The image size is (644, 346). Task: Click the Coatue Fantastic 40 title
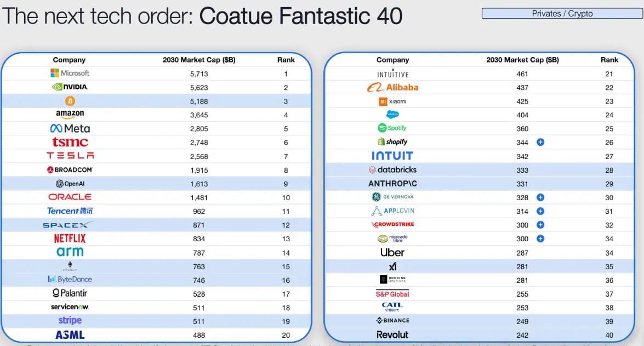pos(301,16)
